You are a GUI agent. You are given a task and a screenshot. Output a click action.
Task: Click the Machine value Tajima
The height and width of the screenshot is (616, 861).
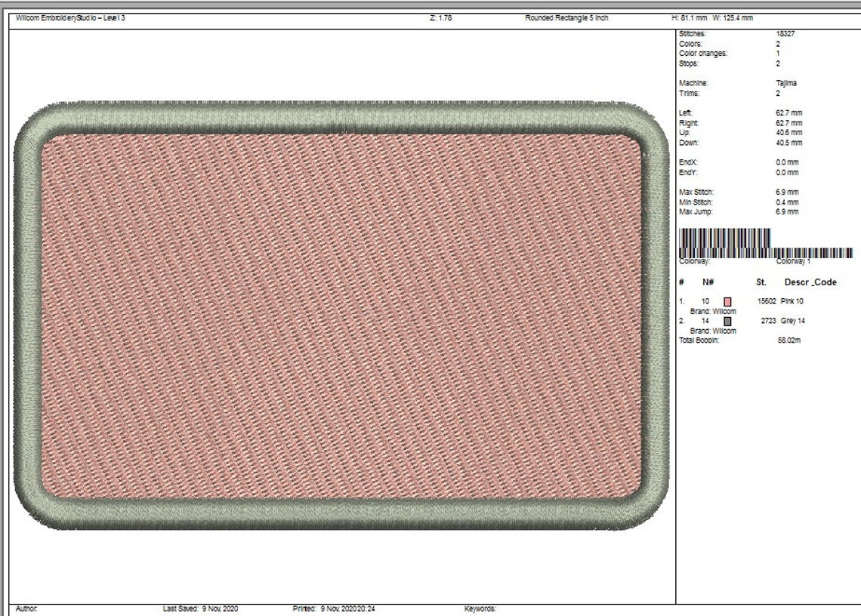(785, 85)
